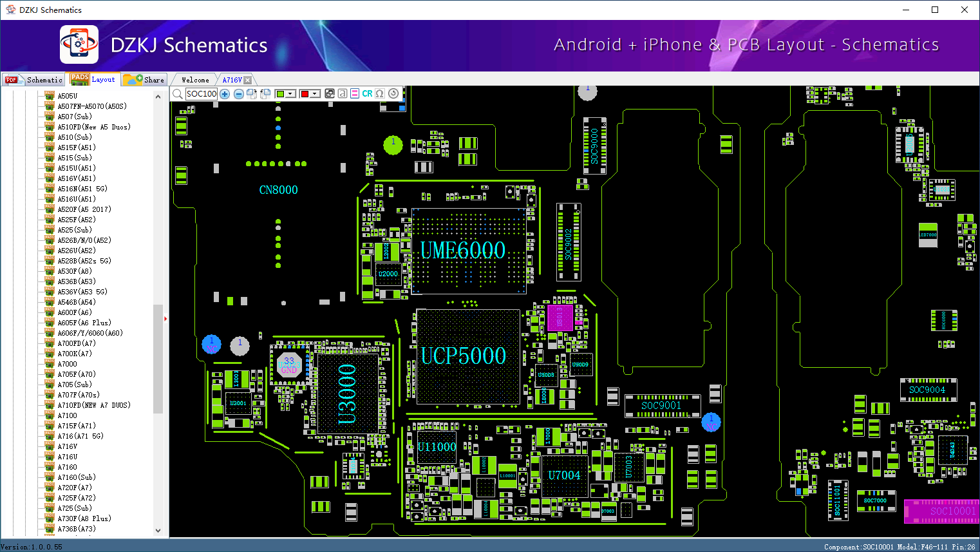Open the Share tab
Image resolution: width=980 pixels, height=552 pixels.
tap(144, 79)
